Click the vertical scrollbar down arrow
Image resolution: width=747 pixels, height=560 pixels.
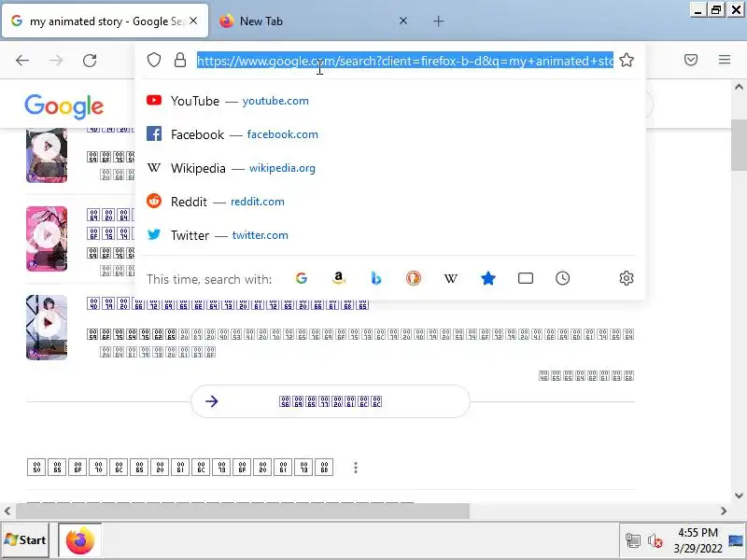739,496
